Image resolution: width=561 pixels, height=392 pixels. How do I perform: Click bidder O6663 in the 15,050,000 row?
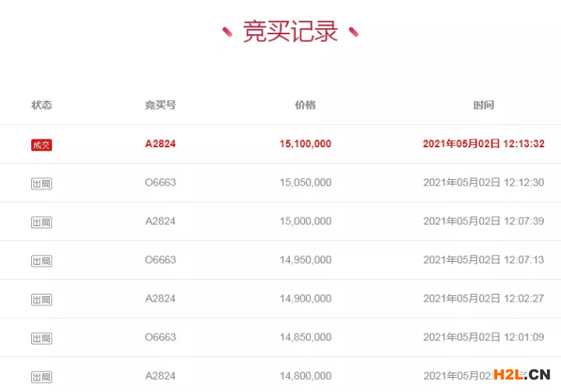(161, 182)
